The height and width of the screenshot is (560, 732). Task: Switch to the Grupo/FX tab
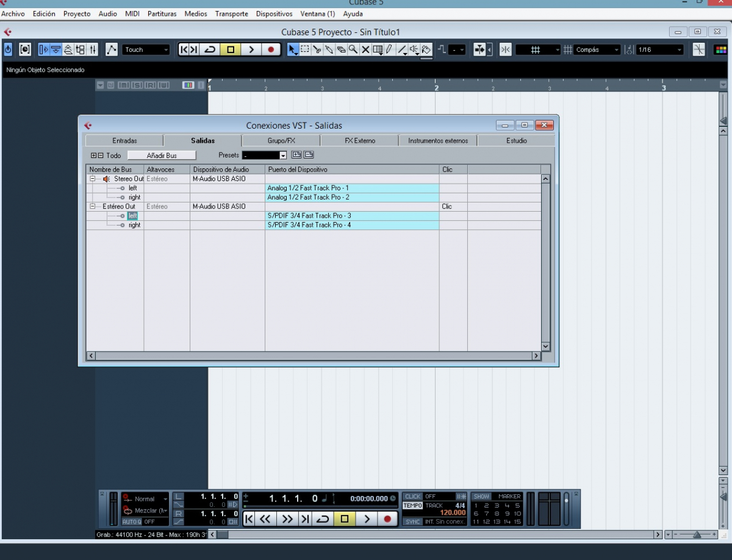pyautogui.click(x=281, y=141)
